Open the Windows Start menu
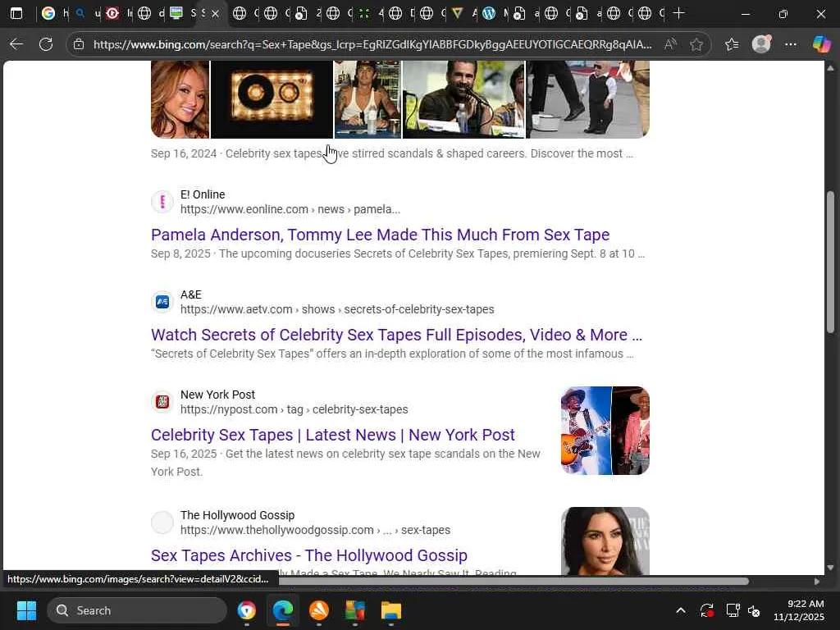 pos(26,610)
